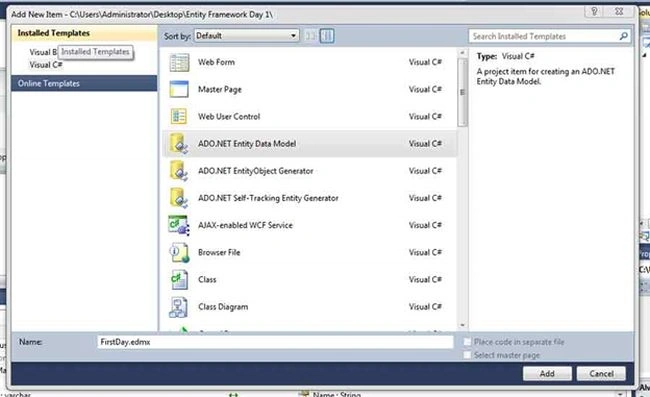This screenshot has height=397, width=650.
Task: Click the dialog help question mark
Action: point(594,12)
